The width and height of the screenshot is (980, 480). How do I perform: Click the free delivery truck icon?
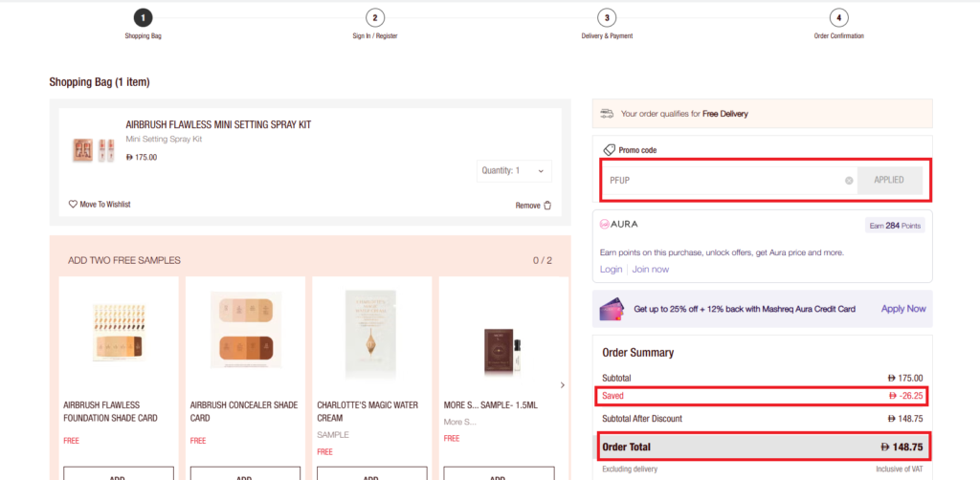[606, 114]
